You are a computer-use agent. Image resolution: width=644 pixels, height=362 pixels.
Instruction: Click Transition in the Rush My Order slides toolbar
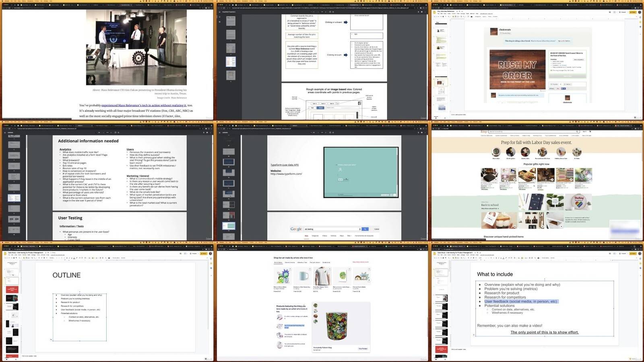tap(495, 17)
